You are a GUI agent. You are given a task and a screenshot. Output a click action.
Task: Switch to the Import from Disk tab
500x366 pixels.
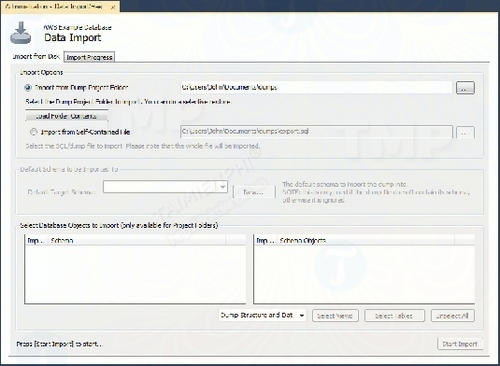pos(36,56)
